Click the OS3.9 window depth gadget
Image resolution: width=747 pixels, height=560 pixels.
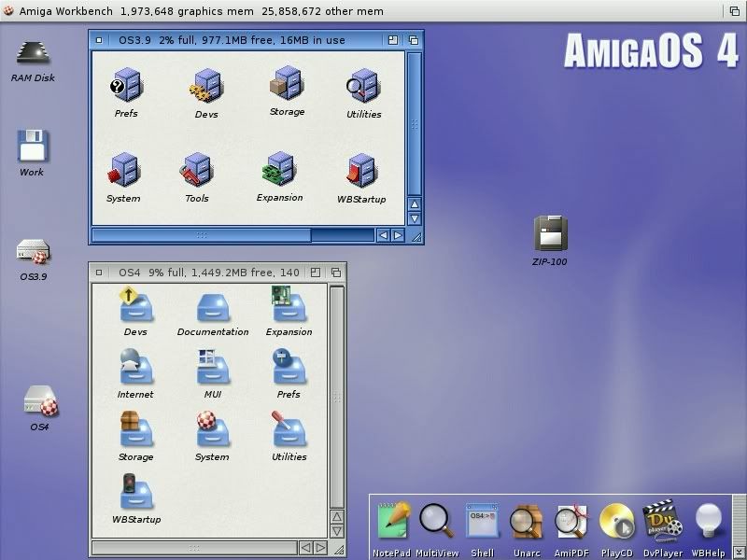(x=414, y=40)
